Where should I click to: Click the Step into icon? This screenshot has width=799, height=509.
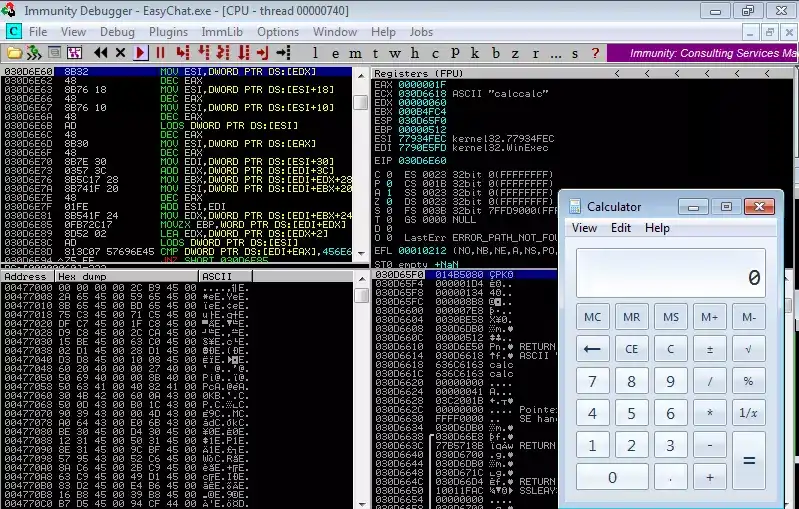(182, 52)
